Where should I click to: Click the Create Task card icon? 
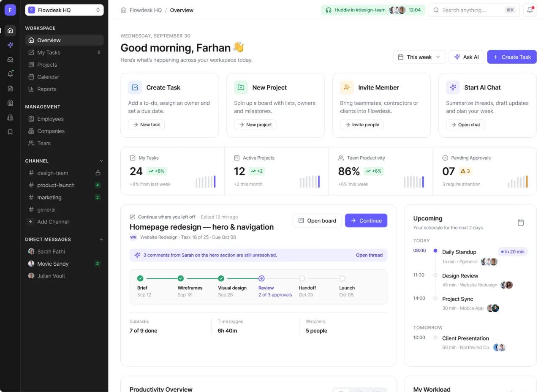135,87
